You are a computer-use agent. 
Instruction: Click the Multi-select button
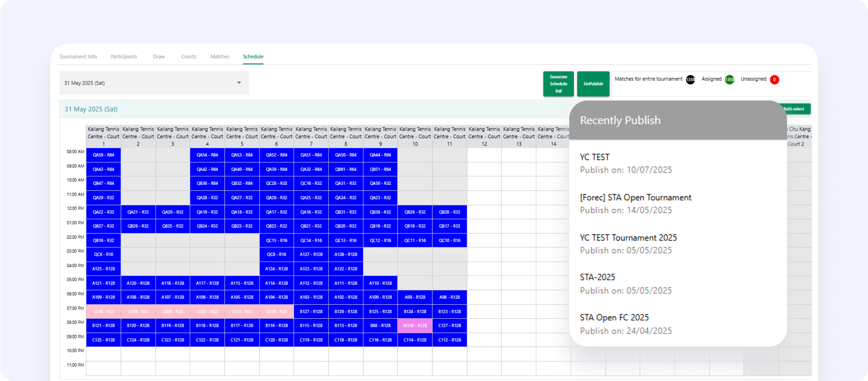(796, 109)
